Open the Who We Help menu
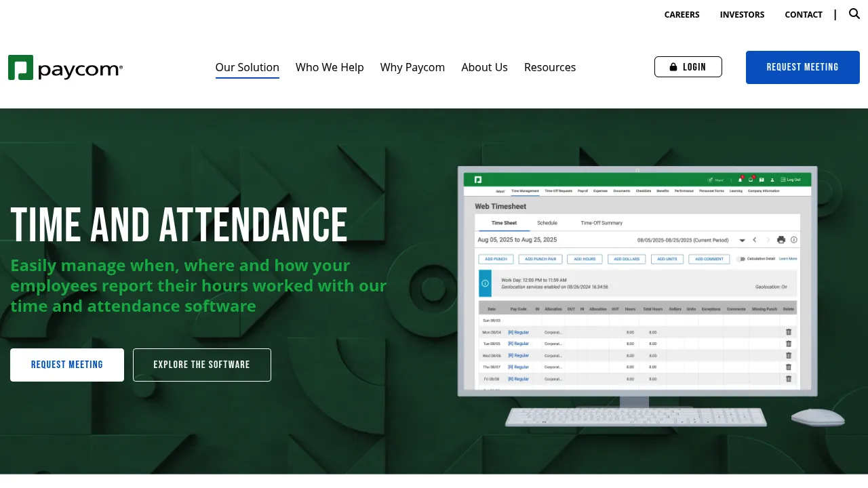This screenshot has width=868, height=488. pyautogui.click(x=330, y=67)
